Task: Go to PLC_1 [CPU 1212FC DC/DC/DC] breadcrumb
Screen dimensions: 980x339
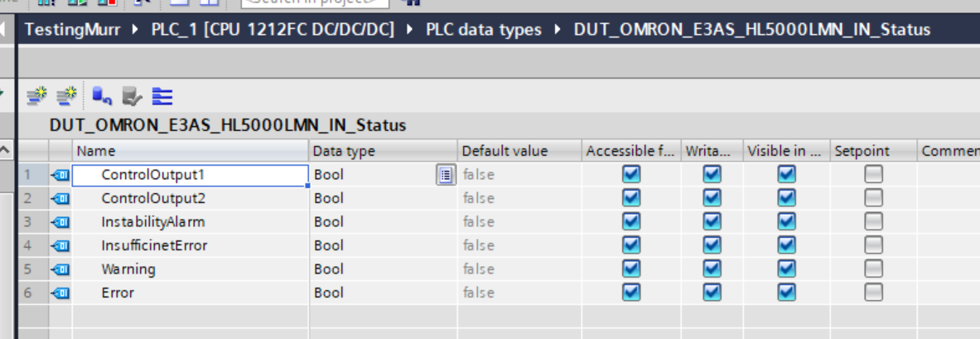Action: pos(273,29)
